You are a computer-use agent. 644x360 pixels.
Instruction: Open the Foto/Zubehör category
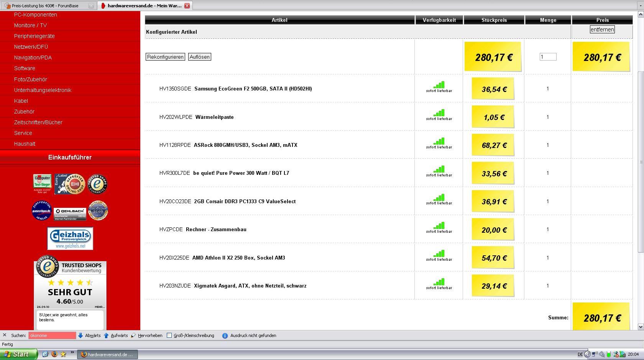click(x=31, y=79)
